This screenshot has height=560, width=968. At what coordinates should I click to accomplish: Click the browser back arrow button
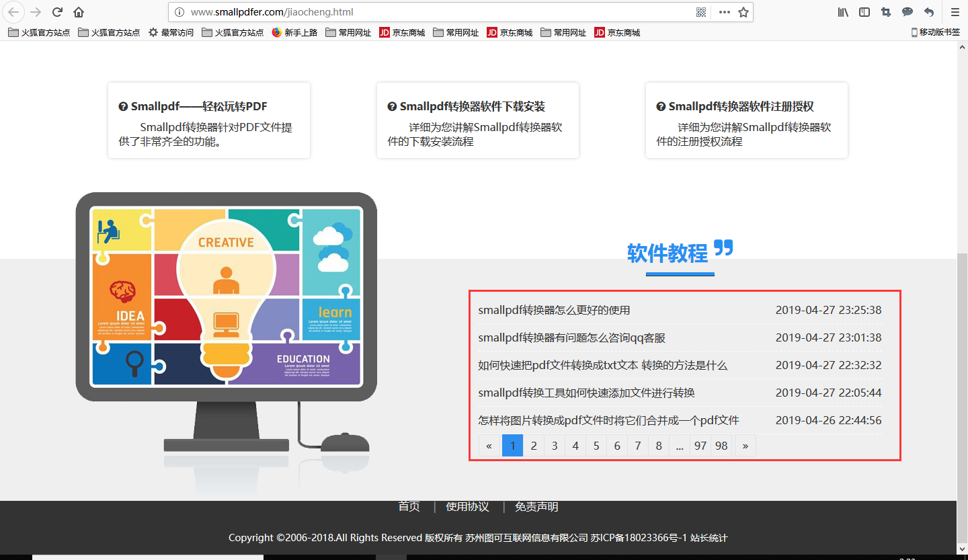14,12
